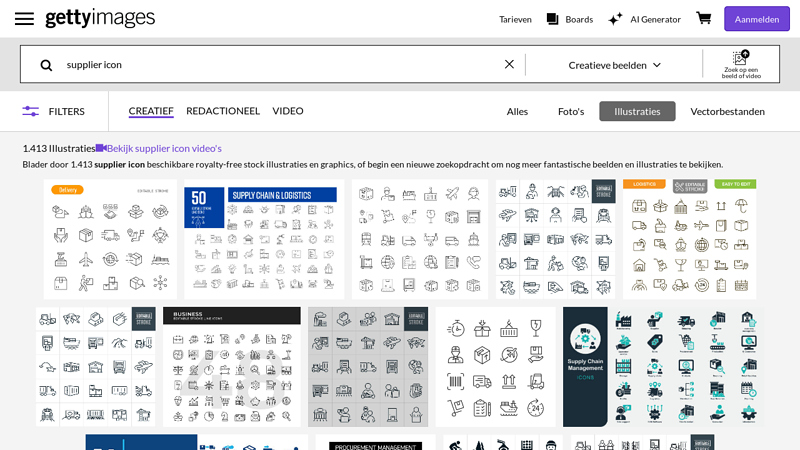
Task: Search by image or video icon
Action: [x=741, y=64]
